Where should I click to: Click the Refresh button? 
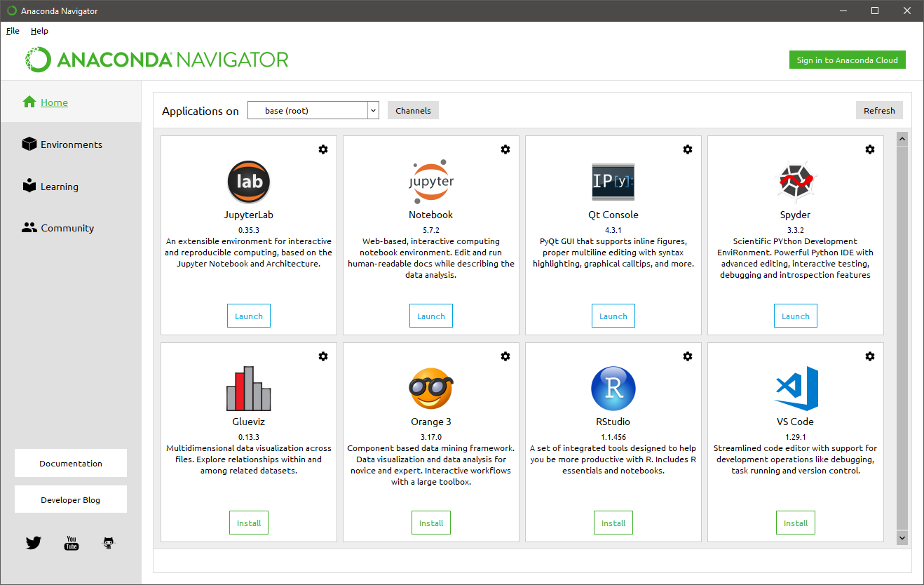[x=879, y=110]
